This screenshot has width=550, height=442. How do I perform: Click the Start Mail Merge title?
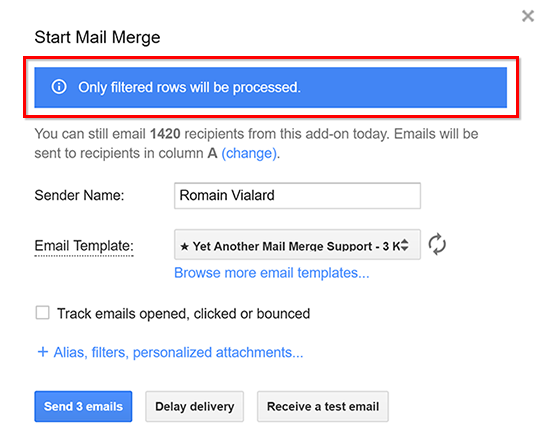[x=97, y=38]
